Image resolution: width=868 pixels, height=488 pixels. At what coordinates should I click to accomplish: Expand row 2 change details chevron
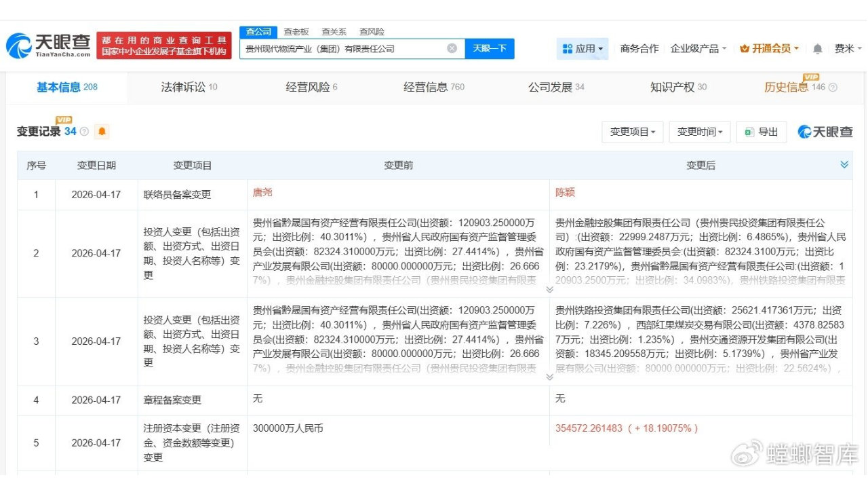(550, 290)
